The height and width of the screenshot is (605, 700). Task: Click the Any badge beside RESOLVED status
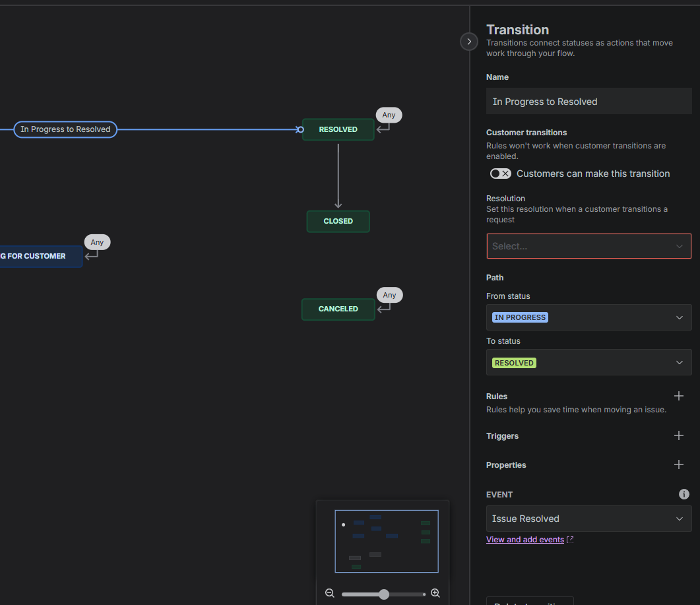coord(389,115)
